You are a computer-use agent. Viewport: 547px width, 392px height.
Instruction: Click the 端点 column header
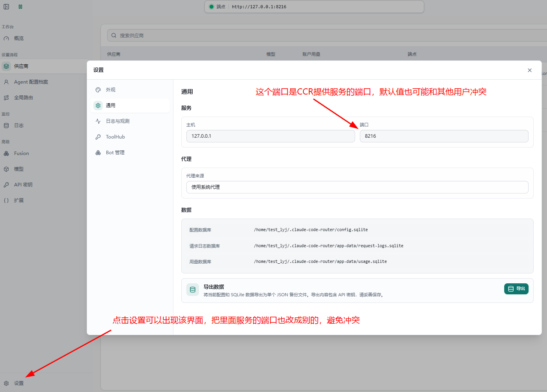(412, 55)
